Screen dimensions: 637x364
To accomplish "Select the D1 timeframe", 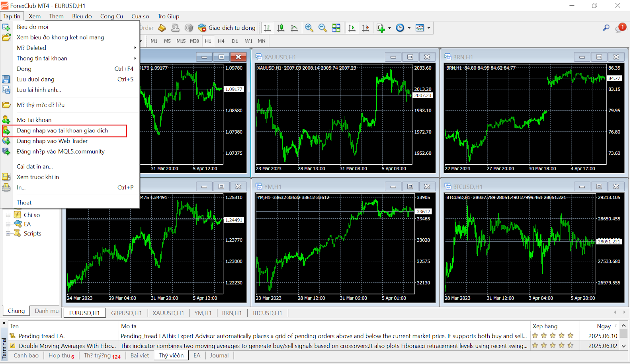I will (235, 41).
